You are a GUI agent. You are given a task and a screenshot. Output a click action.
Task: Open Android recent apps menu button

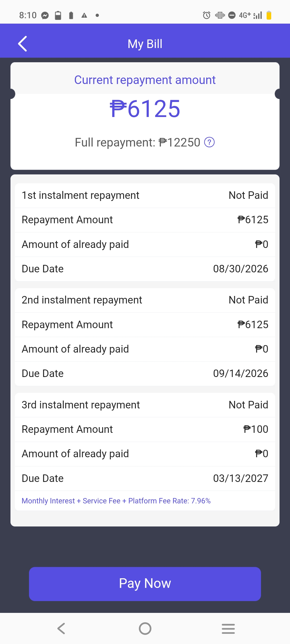[228, 628]
